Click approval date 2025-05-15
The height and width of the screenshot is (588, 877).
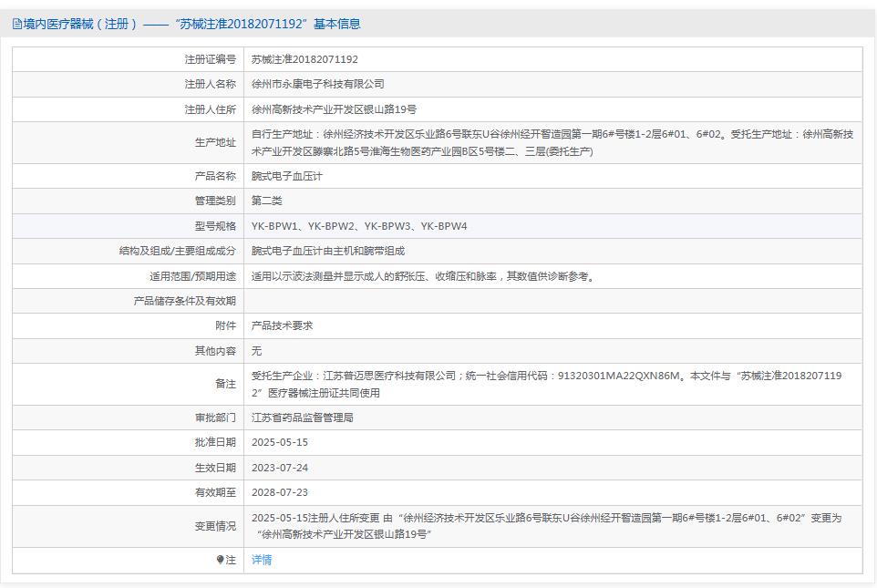coord(279,442)
